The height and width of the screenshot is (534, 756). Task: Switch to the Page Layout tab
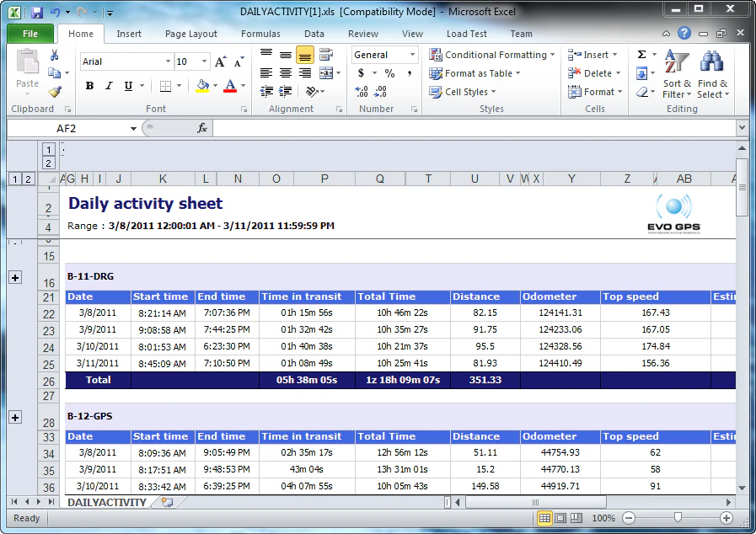pos(191,34)
